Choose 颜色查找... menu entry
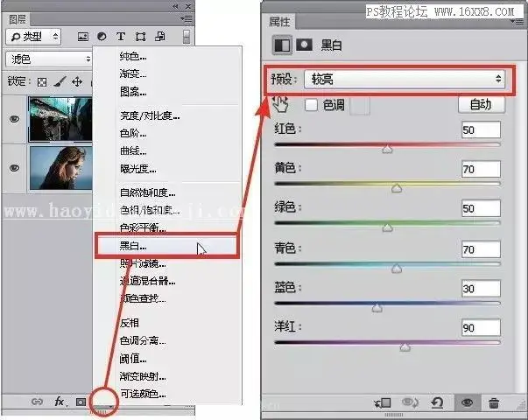This screenshot has width=528, height=420. click(x=143, y=298)
